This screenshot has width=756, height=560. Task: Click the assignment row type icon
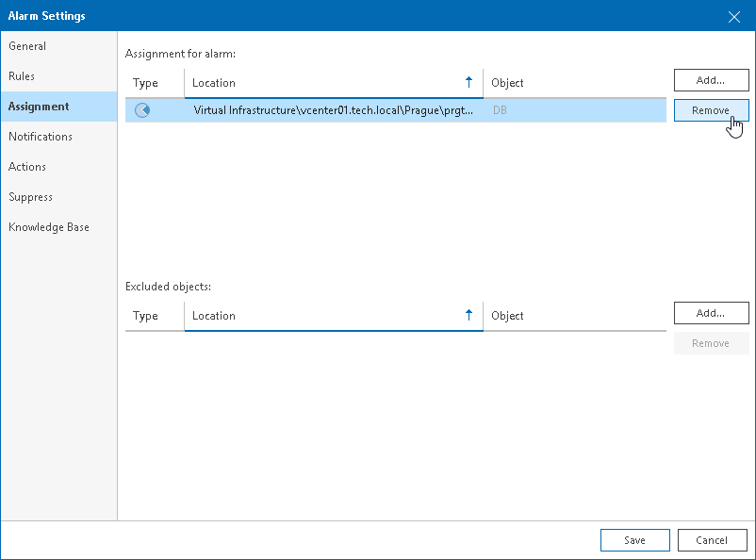[142, 110]
